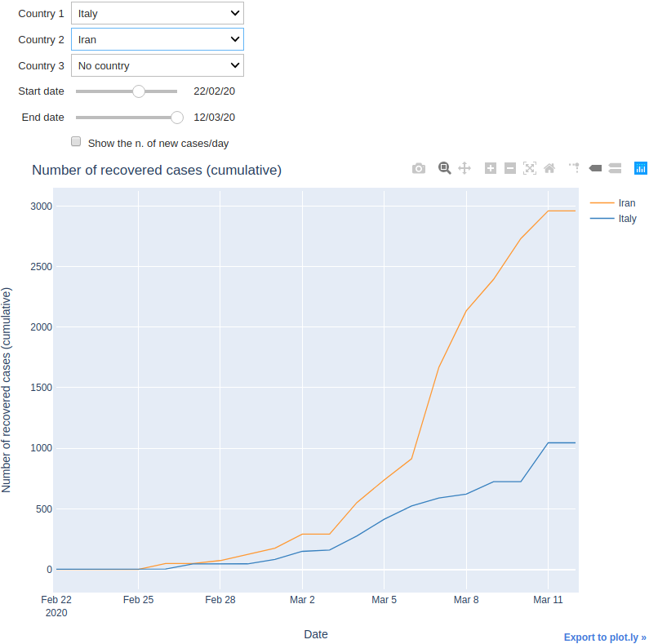Open the Country 1 dropdown
649x644 pixels.
point(158,13)
